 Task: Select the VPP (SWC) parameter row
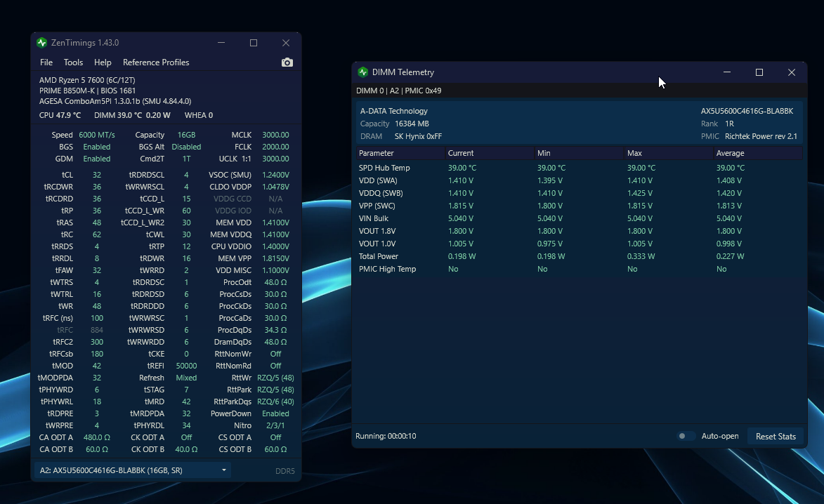click(x=579, y=206)
